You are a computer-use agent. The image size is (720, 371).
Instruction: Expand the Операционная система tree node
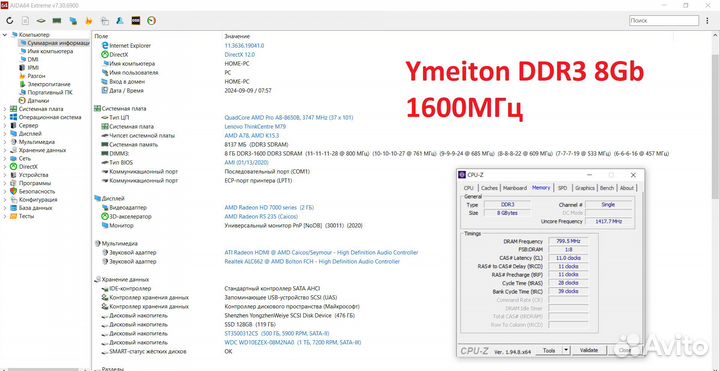pos(5,117)
